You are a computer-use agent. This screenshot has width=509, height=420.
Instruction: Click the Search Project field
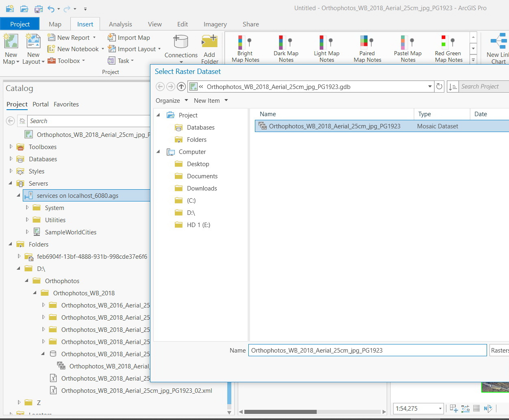click(484, 87)
